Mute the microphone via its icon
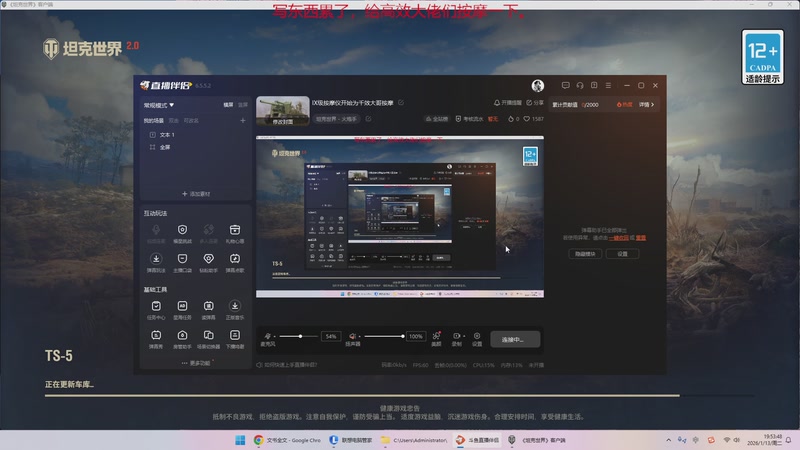The width and height of the screenshot is (800, 450). point(267,336)
